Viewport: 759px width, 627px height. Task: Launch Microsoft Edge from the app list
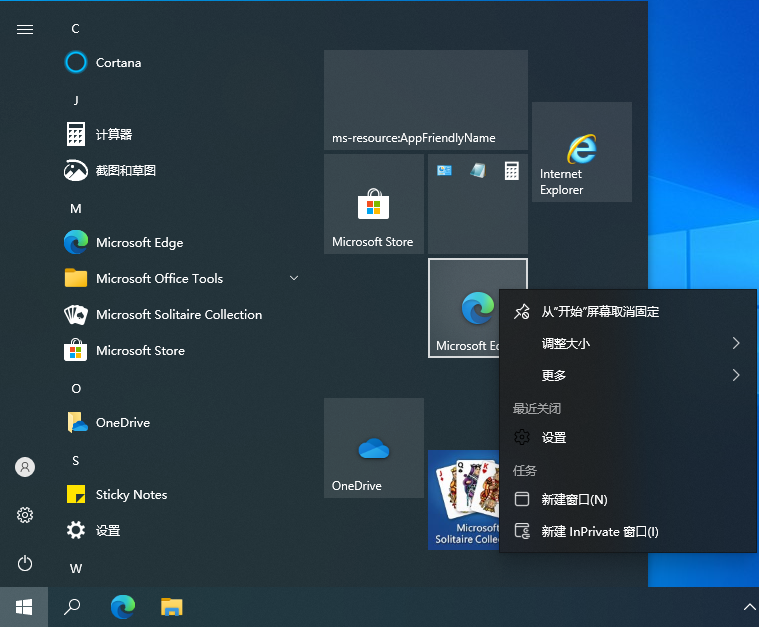tap(182, 242)
